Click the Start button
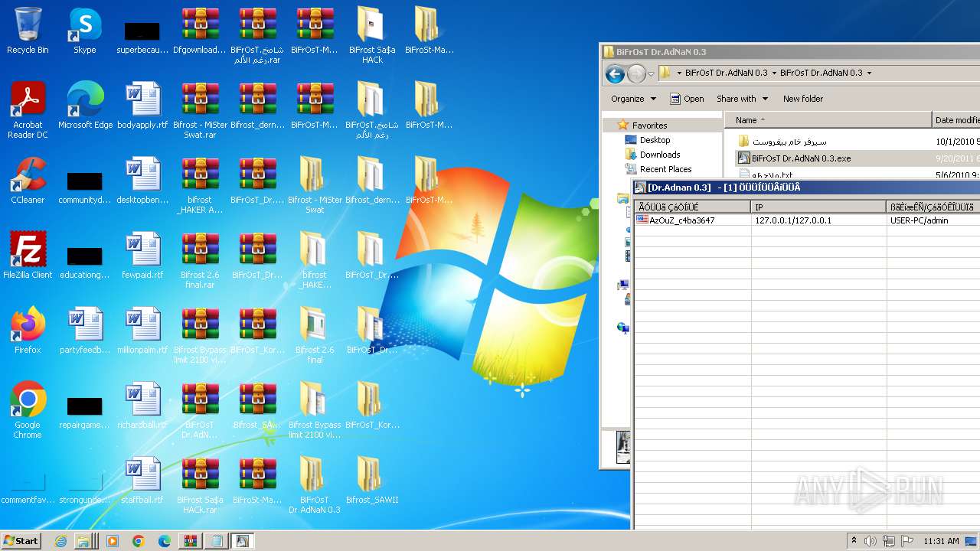 (21, 541)
